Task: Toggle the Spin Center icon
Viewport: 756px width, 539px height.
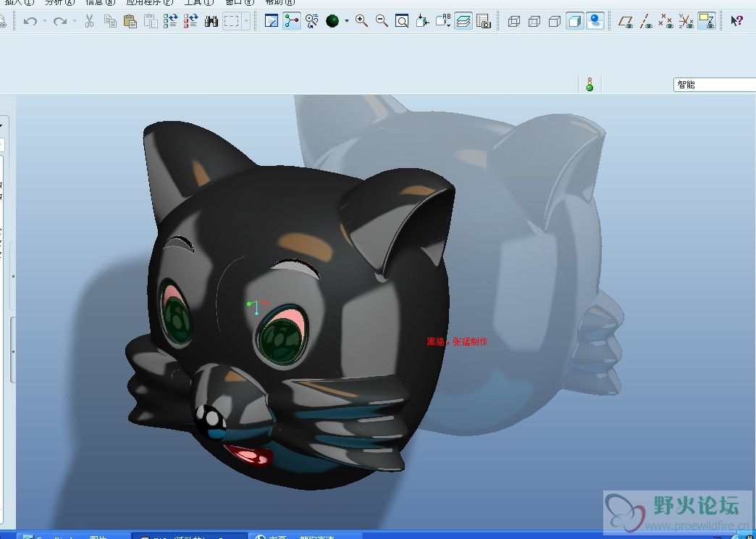Action: coord(292,21)
